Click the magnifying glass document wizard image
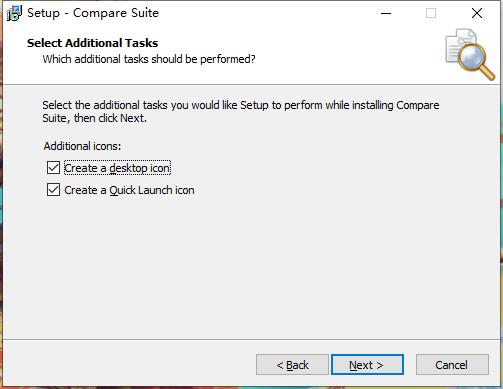Viewport: 503px width, 389px height. coord(470,54)
